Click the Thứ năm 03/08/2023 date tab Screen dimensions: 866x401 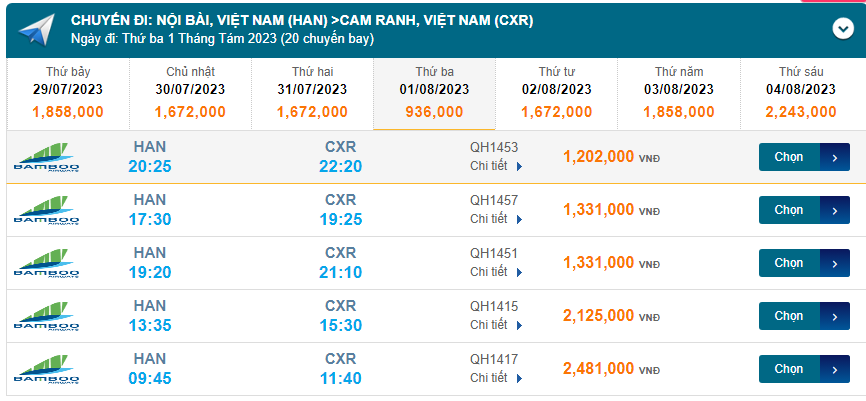click(678, 92)
